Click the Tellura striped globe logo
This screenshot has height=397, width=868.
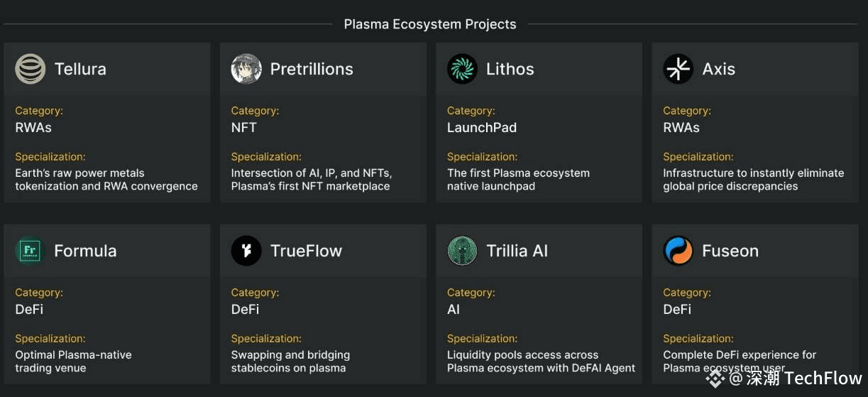click(x=31, y=69)
